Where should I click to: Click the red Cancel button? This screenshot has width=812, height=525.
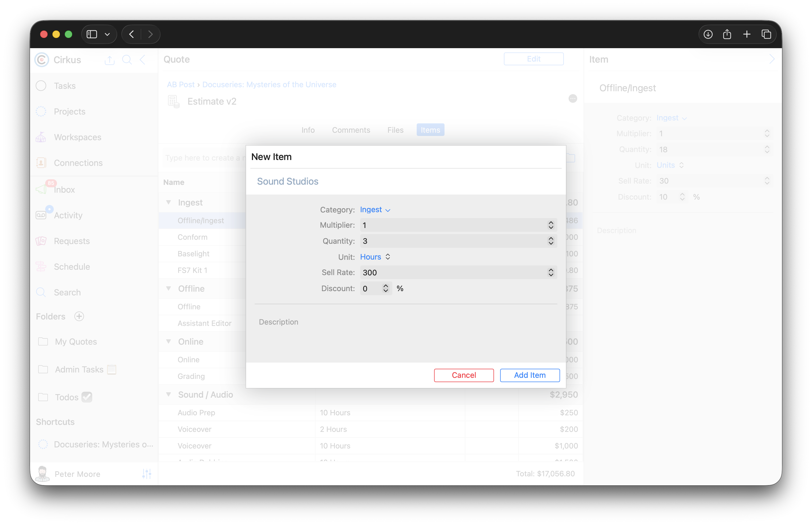point(464,375)
